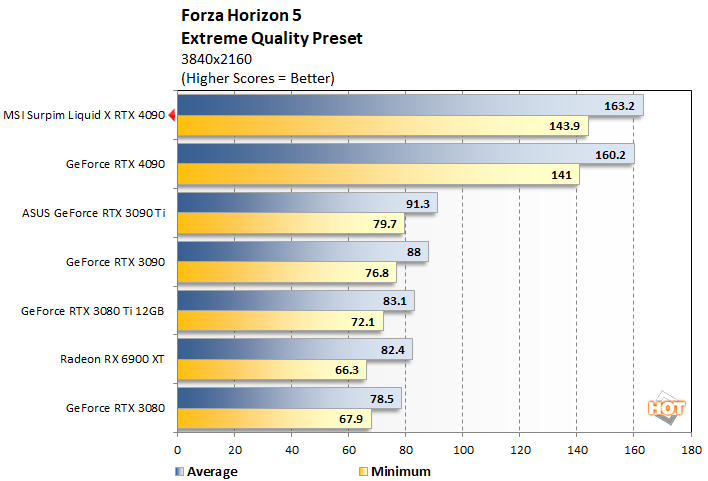Click the 67.9 minimum bar value
708x481 pixels.
click(x=351, y=419)
